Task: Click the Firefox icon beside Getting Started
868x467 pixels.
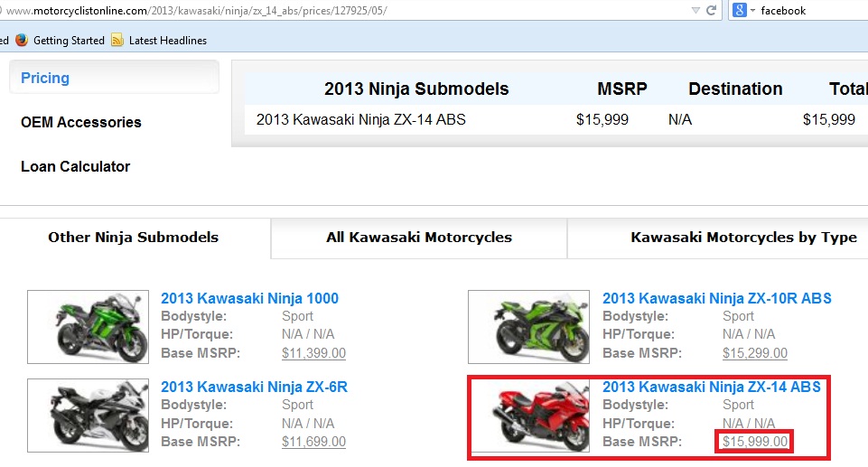Action: (22, 41)
